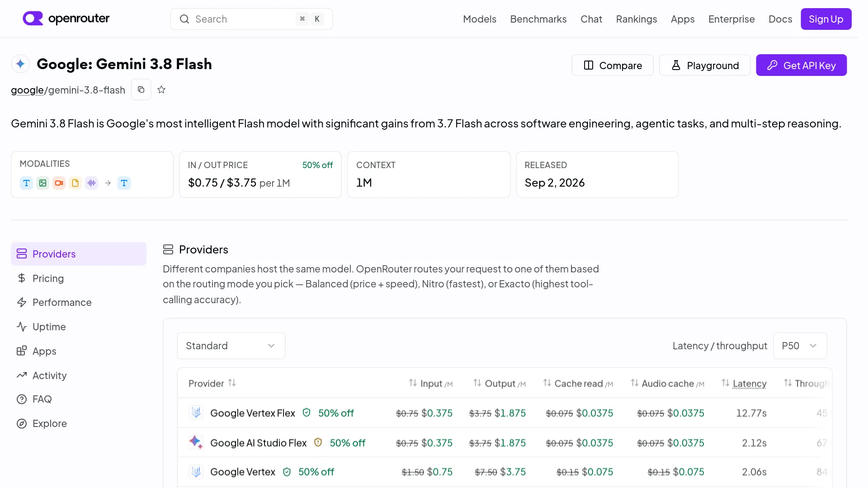Sort by Audio cache column
The height and width of the screenshot is (488, 868).
tap(667, 383)
